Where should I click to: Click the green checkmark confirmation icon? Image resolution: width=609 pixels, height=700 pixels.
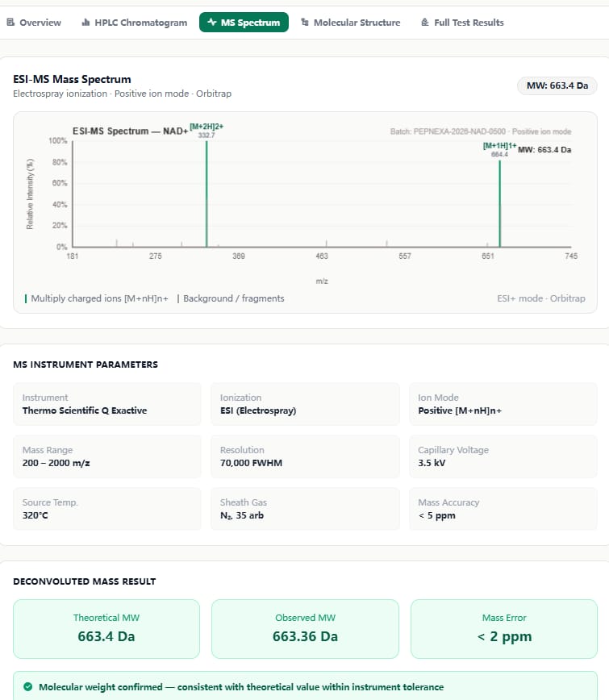point(27,686)
